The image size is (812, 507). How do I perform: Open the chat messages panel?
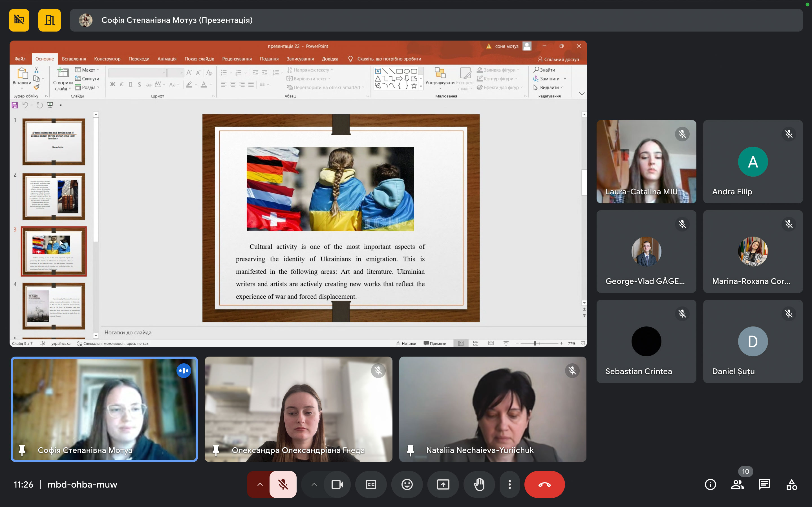pyautogui.click(x=764, y=484)
